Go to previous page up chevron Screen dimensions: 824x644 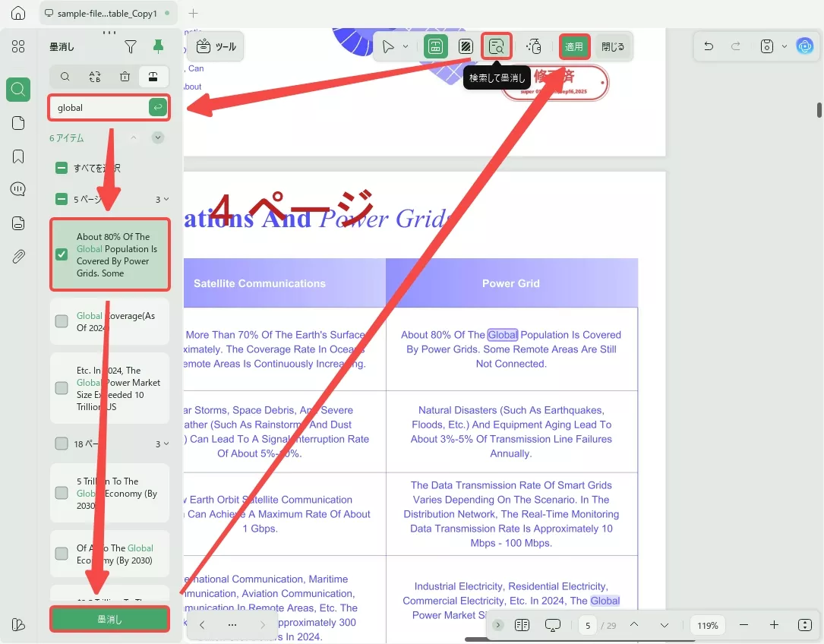click(x=634, y=624)
